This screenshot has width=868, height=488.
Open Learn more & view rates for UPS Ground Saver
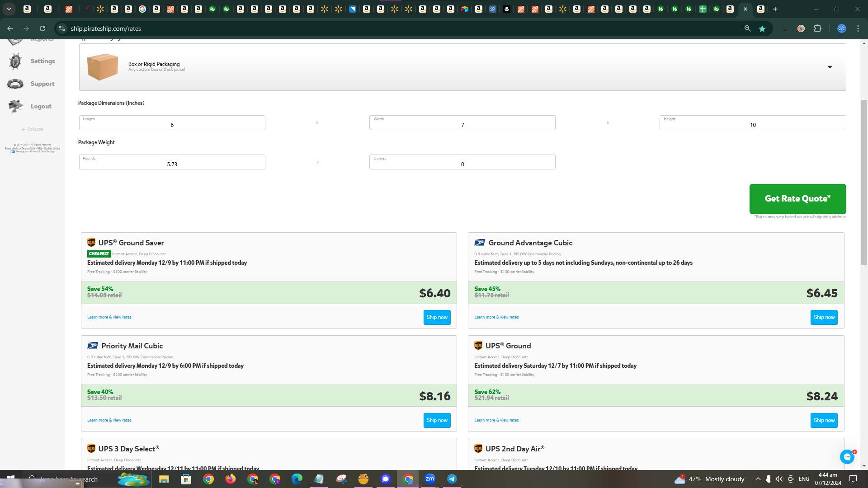tap(109, 317)
